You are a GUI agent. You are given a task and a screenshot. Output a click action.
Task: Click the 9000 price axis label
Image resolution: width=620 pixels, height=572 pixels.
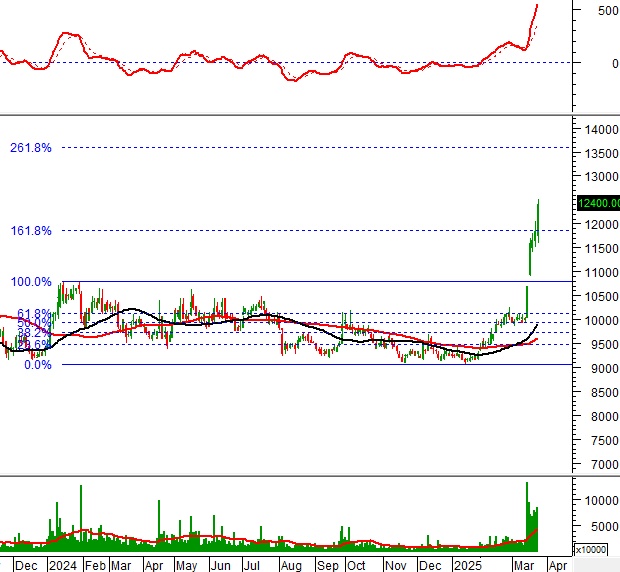coord(605,368)
